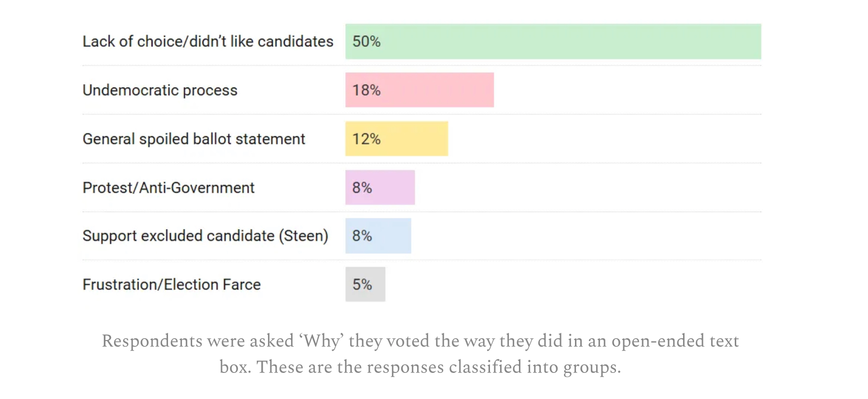Select the "Undemocratic process" label
868x399 pixels.
(160, 90)
